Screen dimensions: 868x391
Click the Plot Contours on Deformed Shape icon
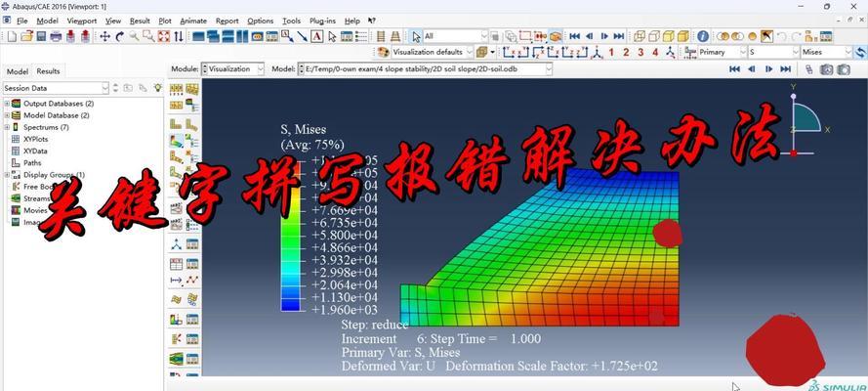(176, 141)
